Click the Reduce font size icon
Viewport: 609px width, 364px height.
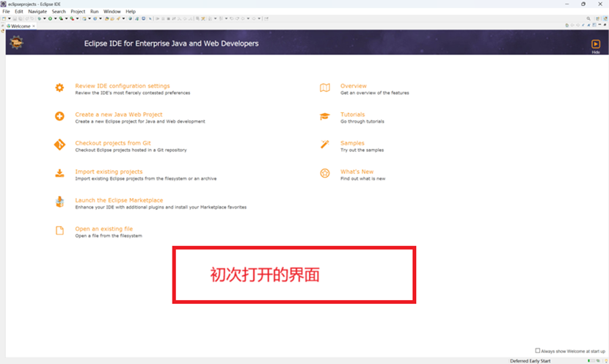tap(583, 25)
